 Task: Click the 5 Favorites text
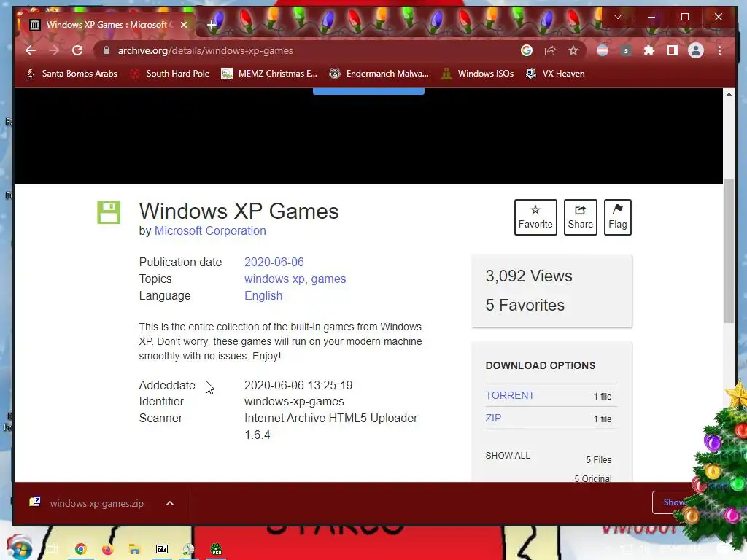(525, 306)
